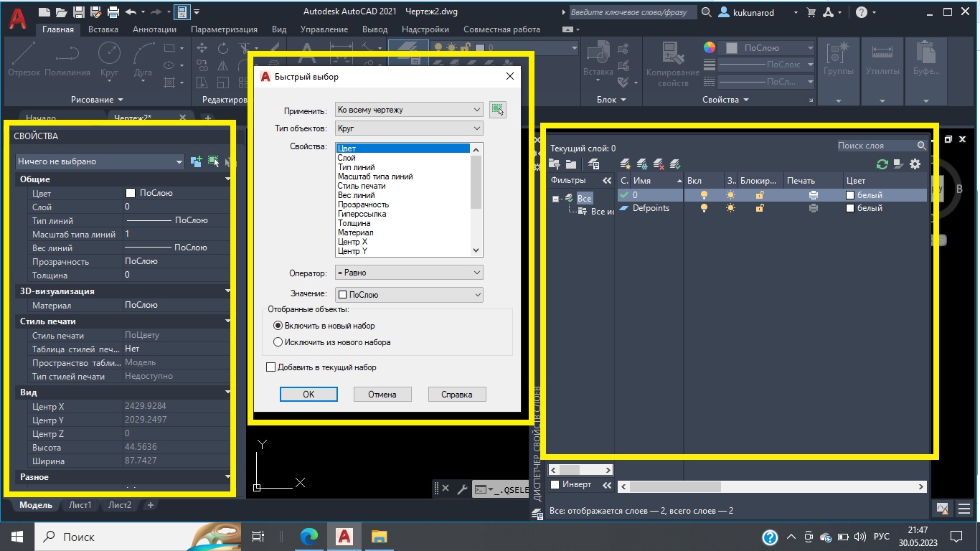Click the new layer icon in layer manager
The width and height of the screenshot is (980, 551).
(x=626, y=164)
